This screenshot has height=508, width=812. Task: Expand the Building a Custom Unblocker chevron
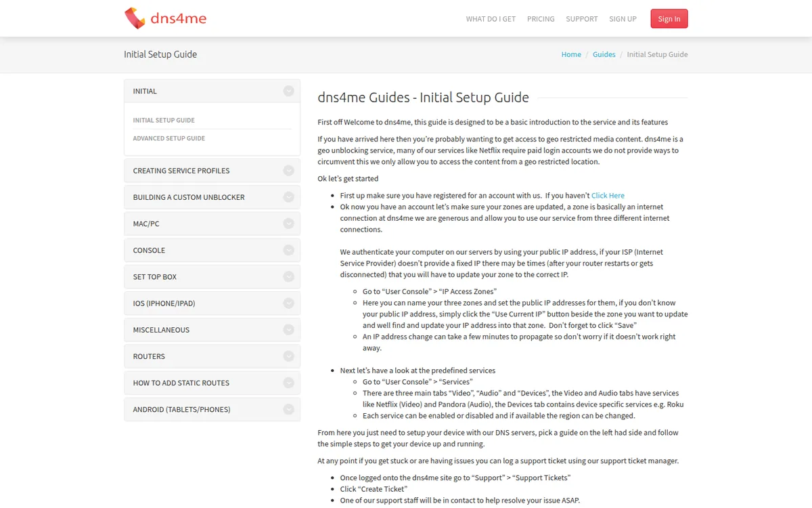[x=289, y=197]
